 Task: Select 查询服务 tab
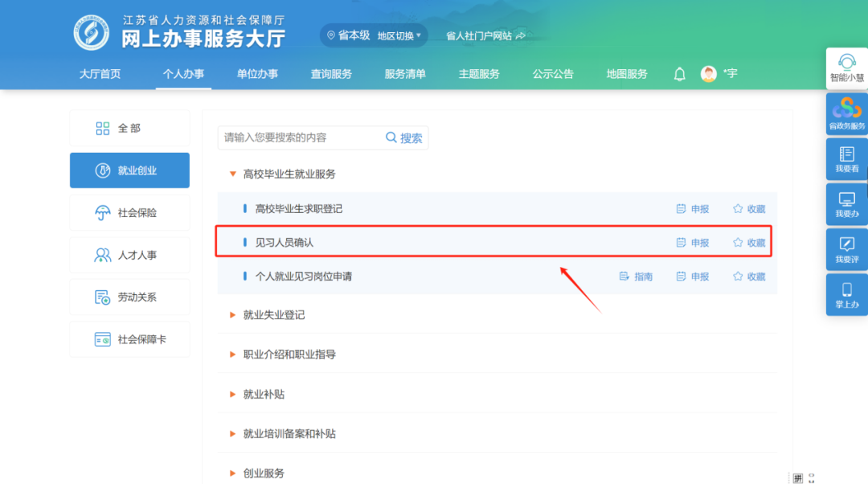click(x=331, y=74)
